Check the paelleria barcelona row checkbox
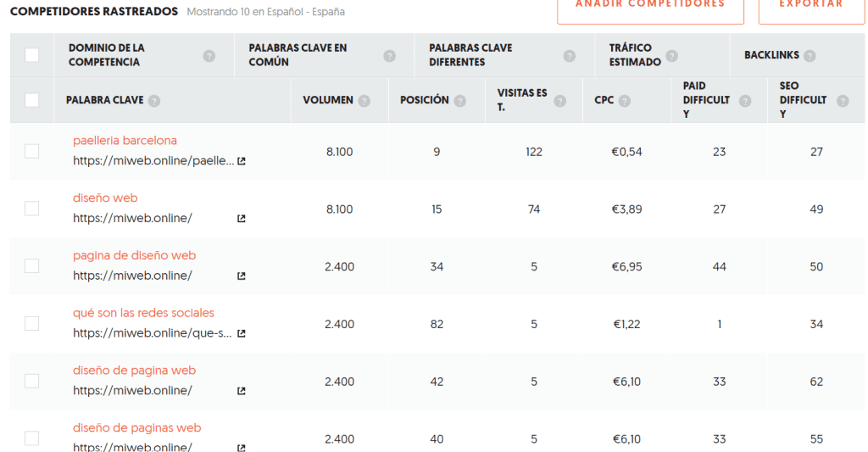The width and height of the screenshot is (868, 452). tap(31, 151)
